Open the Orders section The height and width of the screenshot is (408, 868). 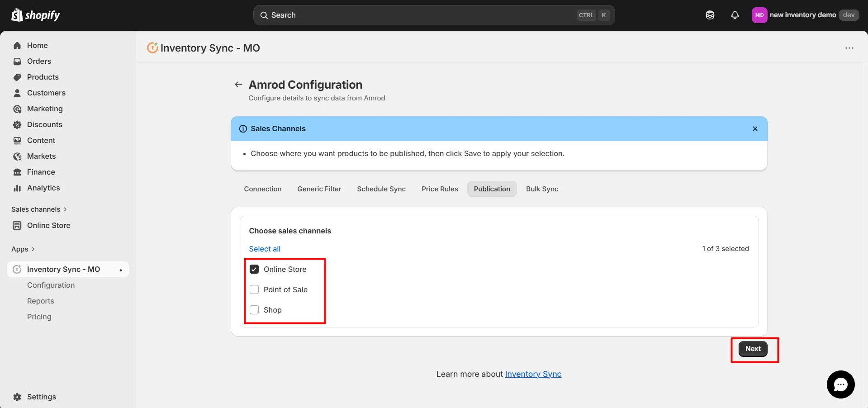(38, 61)
